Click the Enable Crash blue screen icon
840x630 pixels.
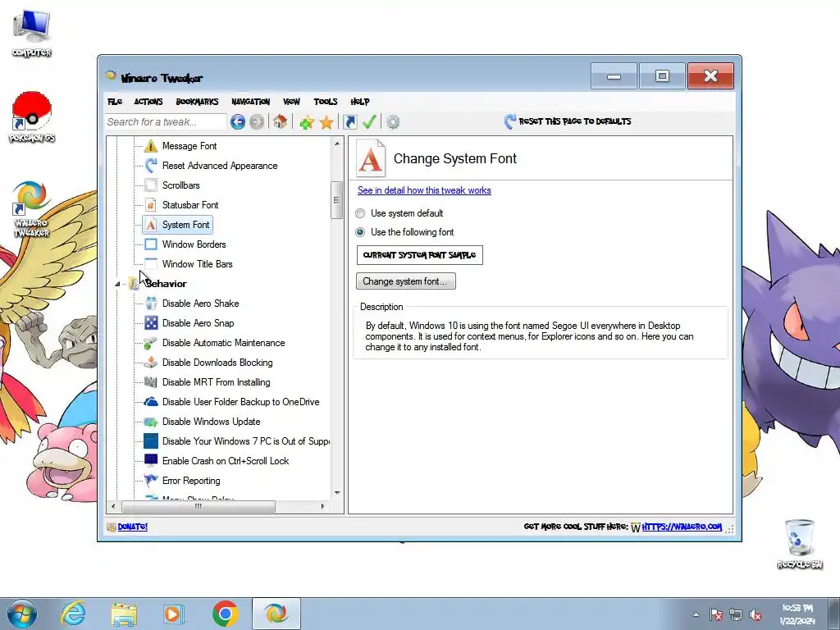[x=151, y=461]
